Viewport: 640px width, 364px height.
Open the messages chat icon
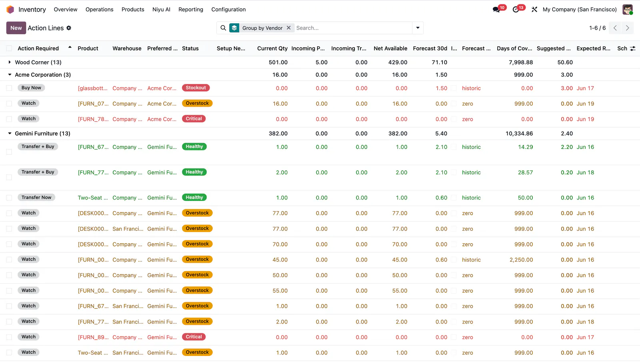pos(496,10)
